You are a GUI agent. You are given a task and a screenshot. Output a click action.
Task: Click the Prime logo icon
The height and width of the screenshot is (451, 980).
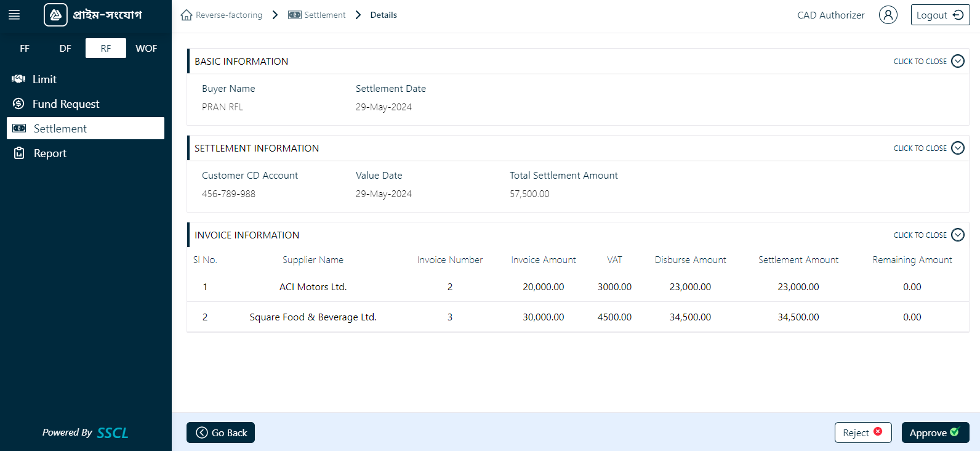(x=55, y=15)
